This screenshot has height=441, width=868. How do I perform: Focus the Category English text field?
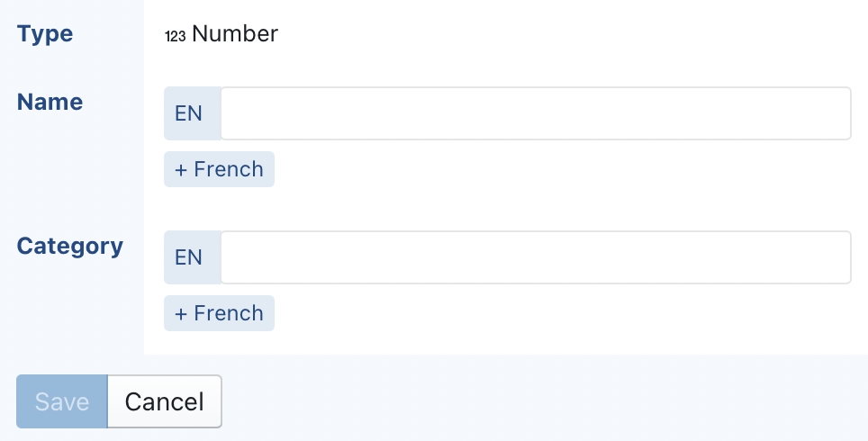[x=536, y=257]
